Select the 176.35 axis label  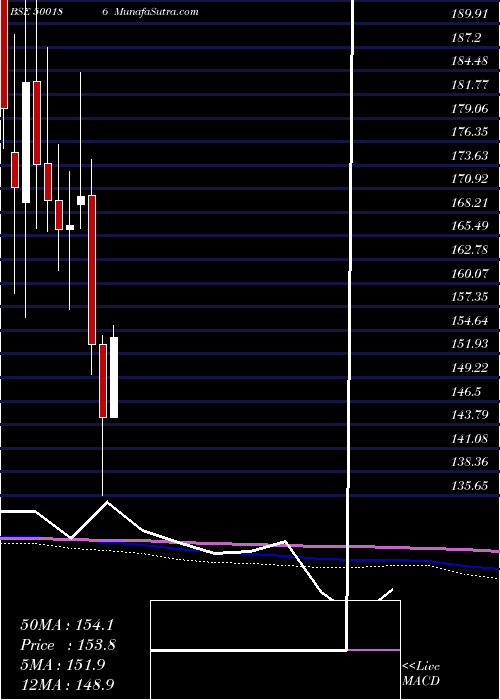click(470, 132)
